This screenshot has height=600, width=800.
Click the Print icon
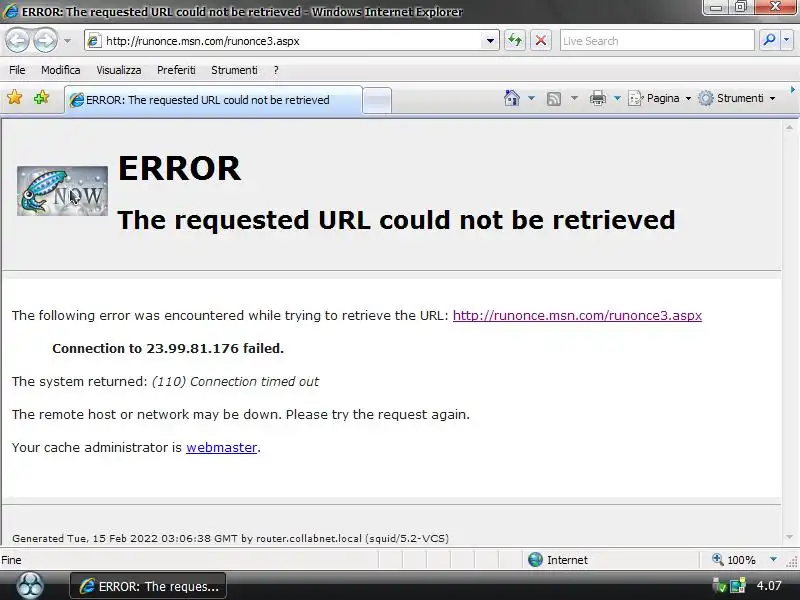(597, 98)
